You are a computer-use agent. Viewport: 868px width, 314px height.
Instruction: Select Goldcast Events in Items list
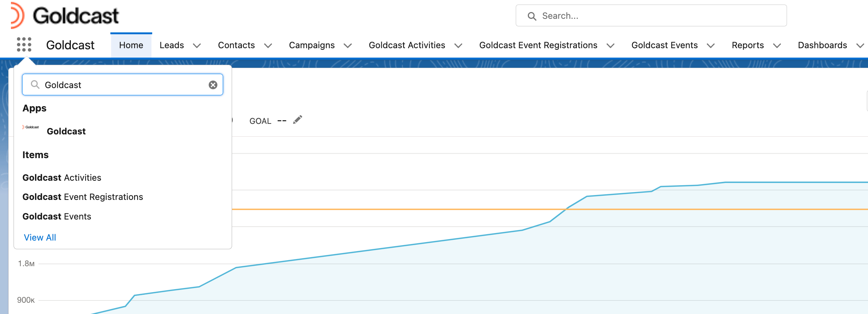click(57, 216)
